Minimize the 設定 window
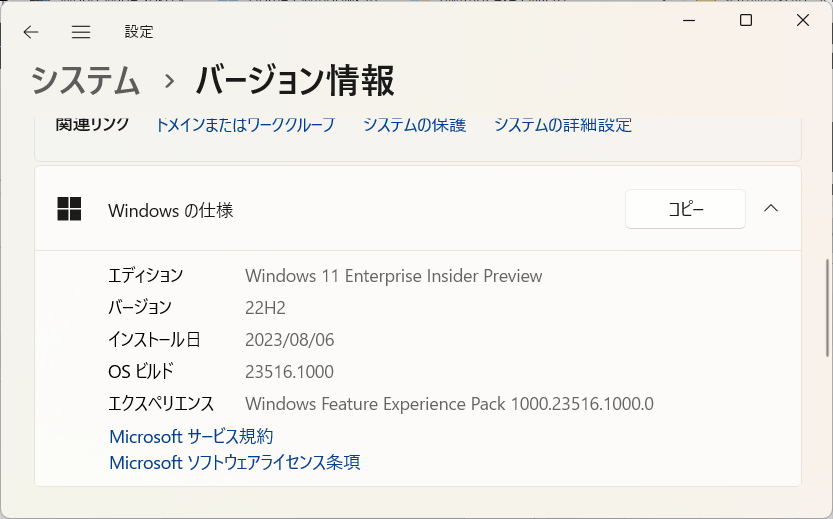The height and width of the screenshot is (519, 833). point(690,20)
